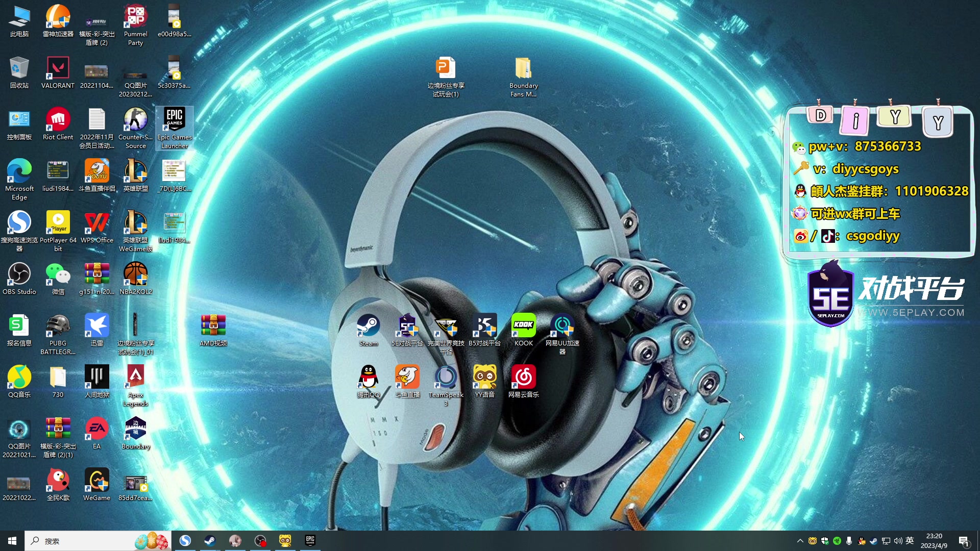The image size is (980, 551).
Task: Open Counter-Strike Source shortcut
Action: point(135,128)
